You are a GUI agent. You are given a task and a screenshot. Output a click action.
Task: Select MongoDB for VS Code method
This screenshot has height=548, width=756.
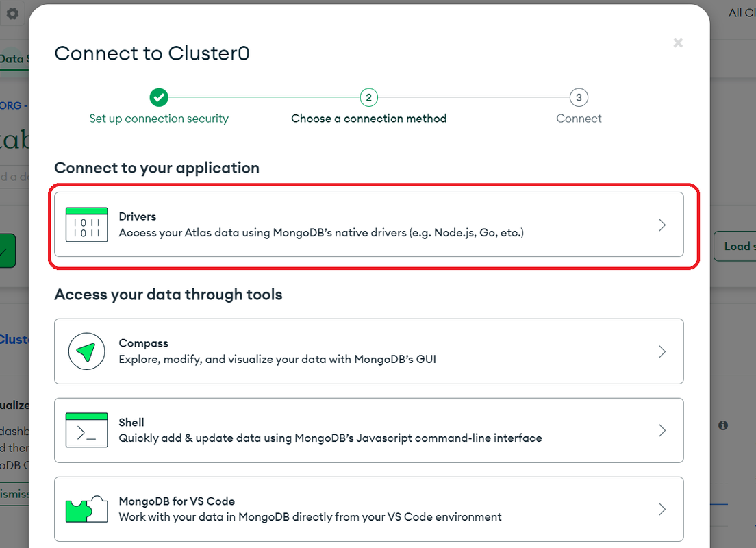[x=369, y=509]
